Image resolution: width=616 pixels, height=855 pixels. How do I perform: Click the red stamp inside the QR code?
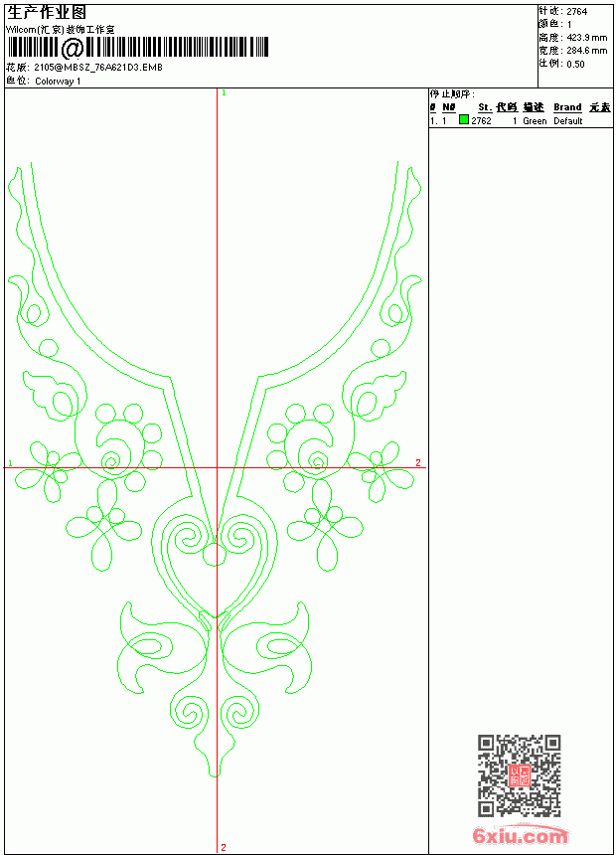520,775
